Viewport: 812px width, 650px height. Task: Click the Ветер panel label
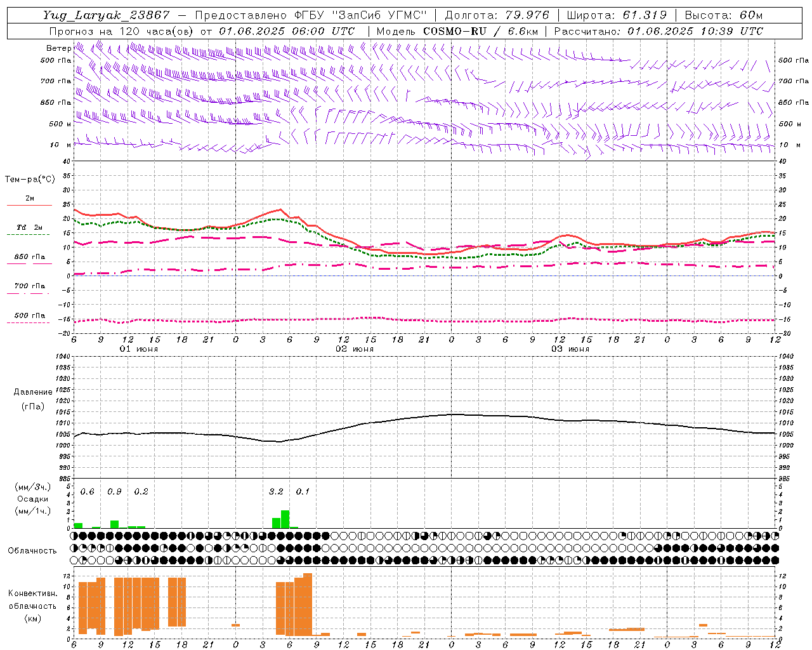[58, 48]
